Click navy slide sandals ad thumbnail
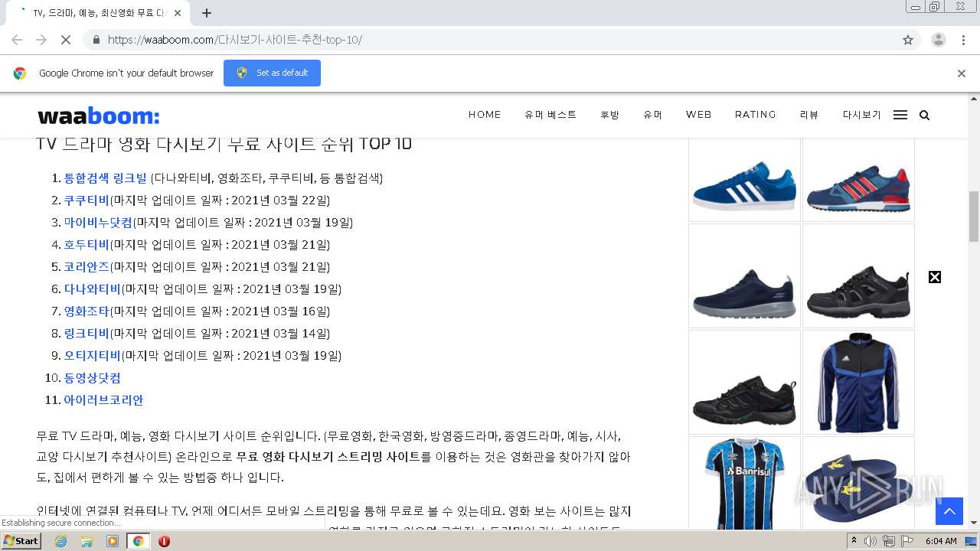The image size is (980, 551). tap(858, 484)
